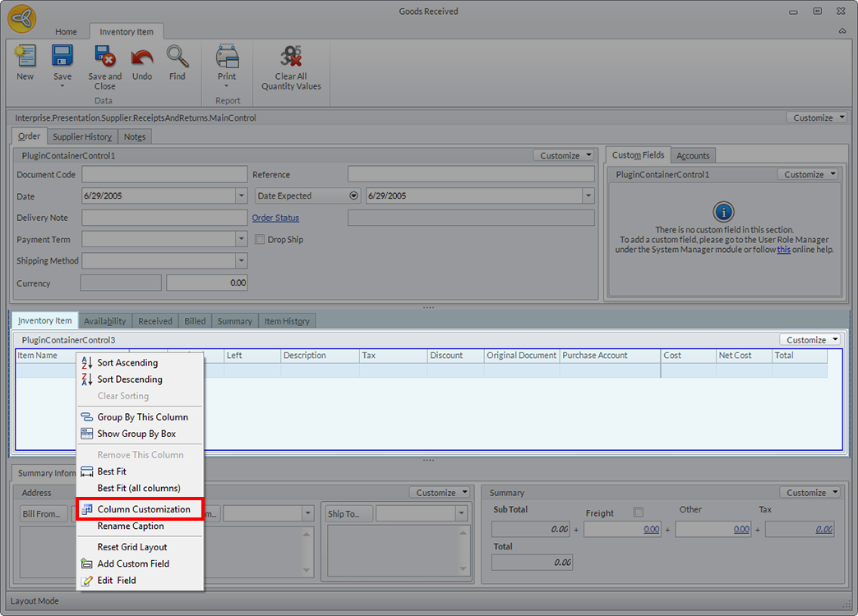Click the Undo arrow icon
The height and width of the screenshot is (616, 858).
142,57
